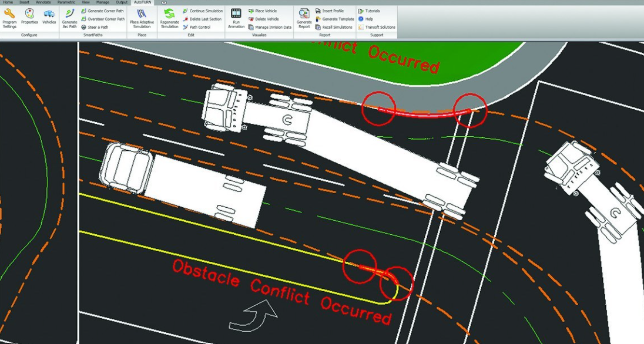Continue the simulation
This screenshot has height=344, width=644.
204,11
